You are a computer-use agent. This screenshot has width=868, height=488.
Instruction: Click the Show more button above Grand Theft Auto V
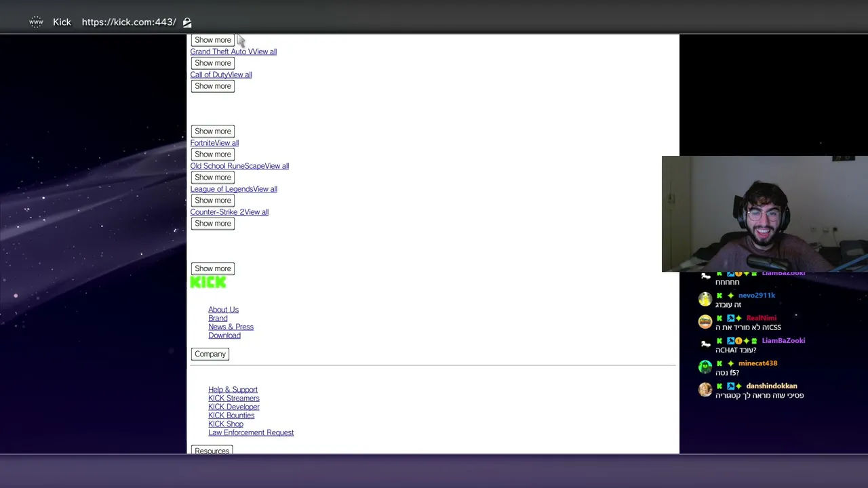pos(213,40)
